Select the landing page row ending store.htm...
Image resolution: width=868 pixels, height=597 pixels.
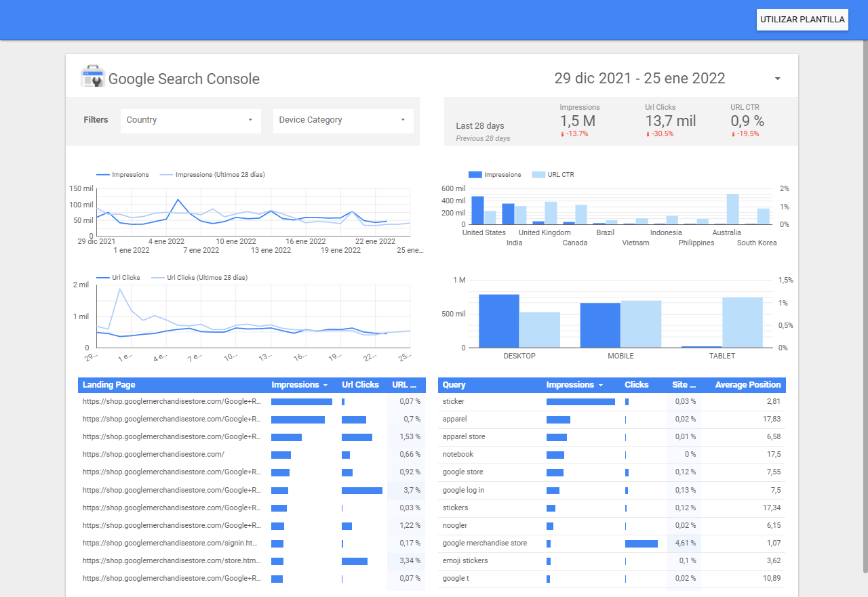[252, 561]
